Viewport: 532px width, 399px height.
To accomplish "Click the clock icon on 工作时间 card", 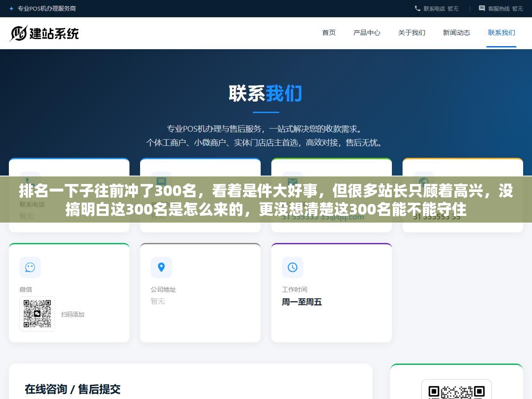I will point(293,267).
